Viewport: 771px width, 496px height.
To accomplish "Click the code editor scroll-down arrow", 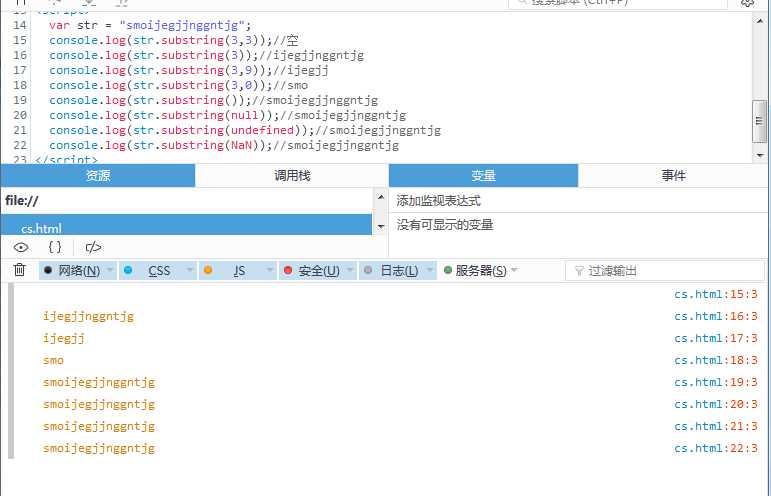I will (760, 155).
